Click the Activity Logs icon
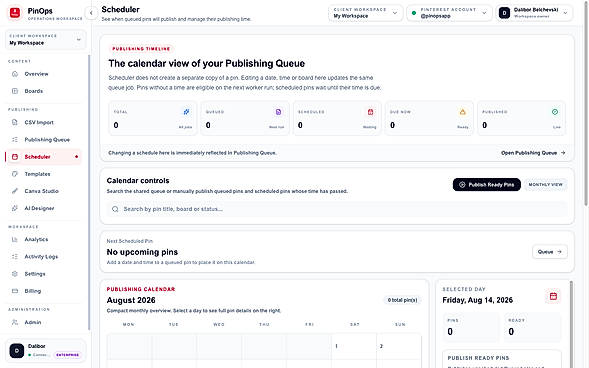 point(15,256)
